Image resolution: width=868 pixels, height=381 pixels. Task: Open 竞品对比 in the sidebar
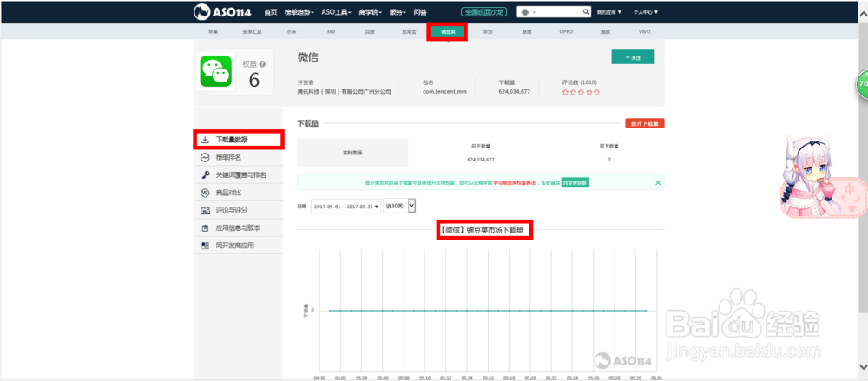228,193
